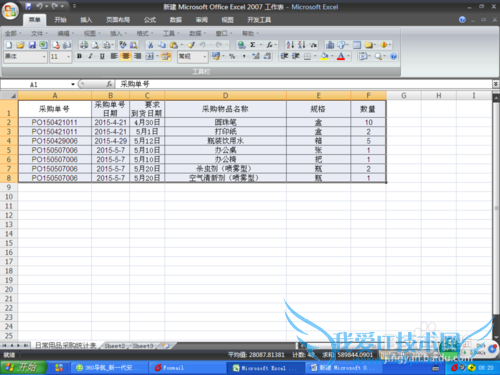Select column D header
The width and height of the screenshot is (500, 375).
[225, 96]
